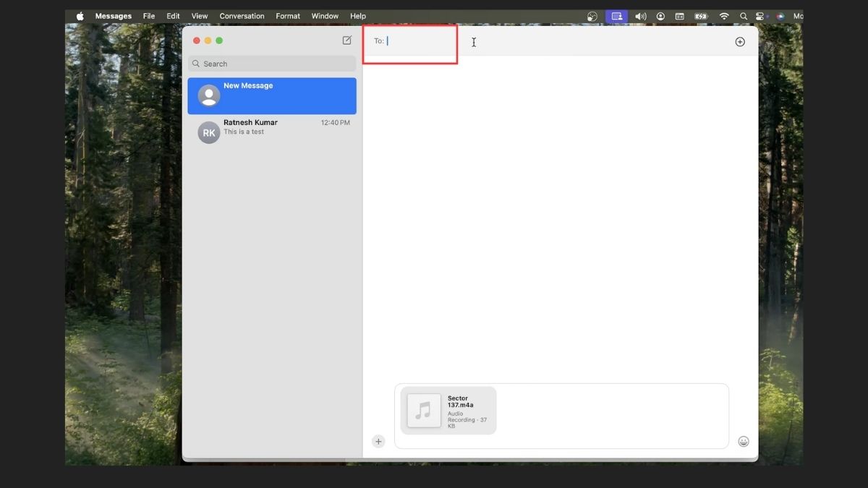Open the Apple menu
This screenshot has height=488, width=868.
coord(80,16)
